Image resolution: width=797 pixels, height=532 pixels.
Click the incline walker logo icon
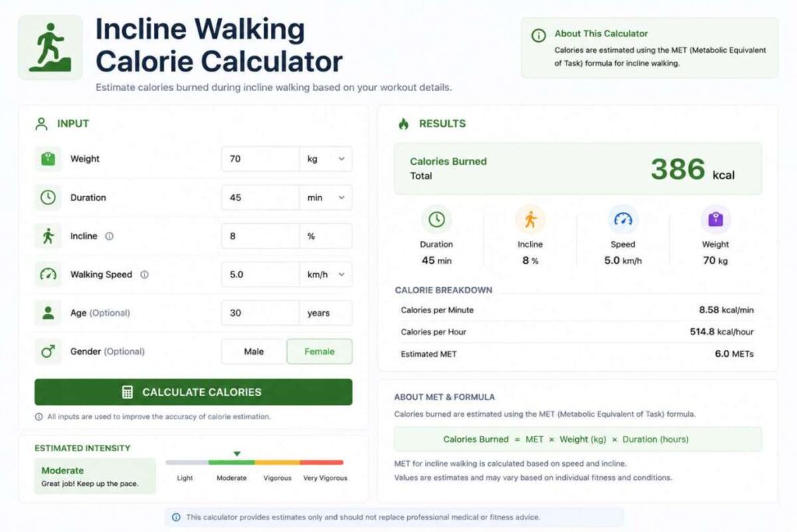point(50,47)
